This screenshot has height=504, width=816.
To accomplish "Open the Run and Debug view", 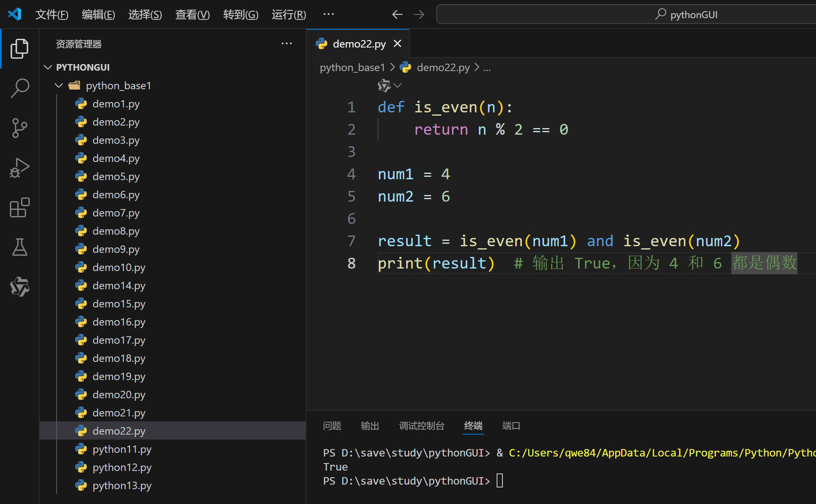I will click(x=19, y=168).
